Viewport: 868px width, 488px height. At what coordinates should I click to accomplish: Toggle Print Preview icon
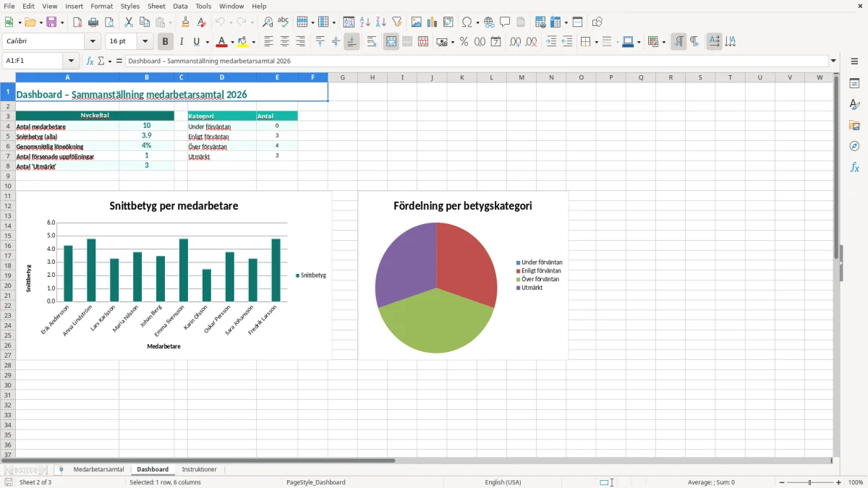109,22
